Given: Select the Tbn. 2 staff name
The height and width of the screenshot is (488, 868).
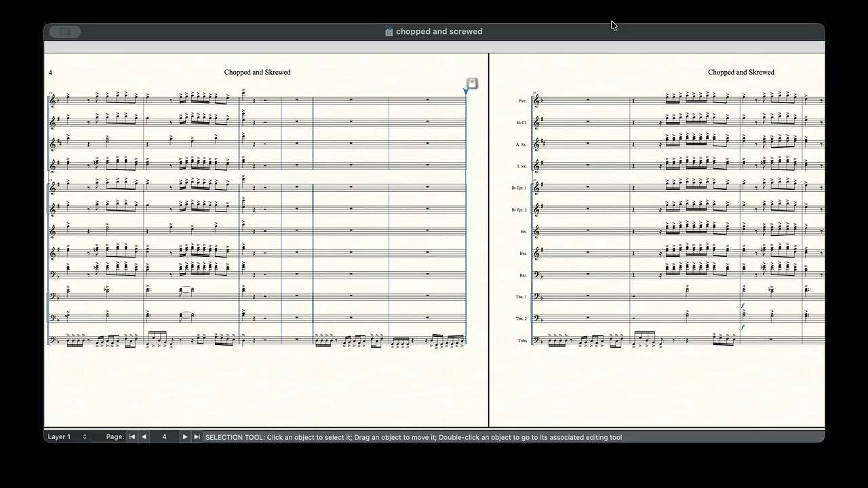Looking at the screenshot, I should [521, 319].
